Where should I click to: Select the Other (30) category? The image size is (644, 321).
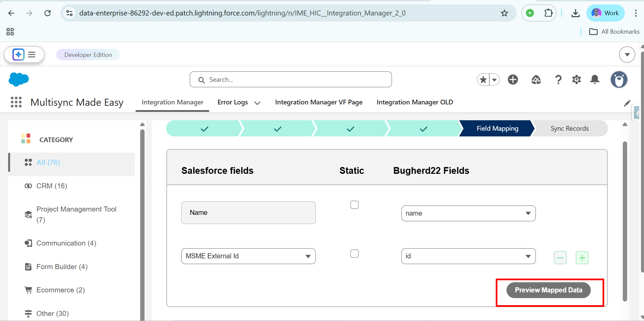click(x=71, y=314)
